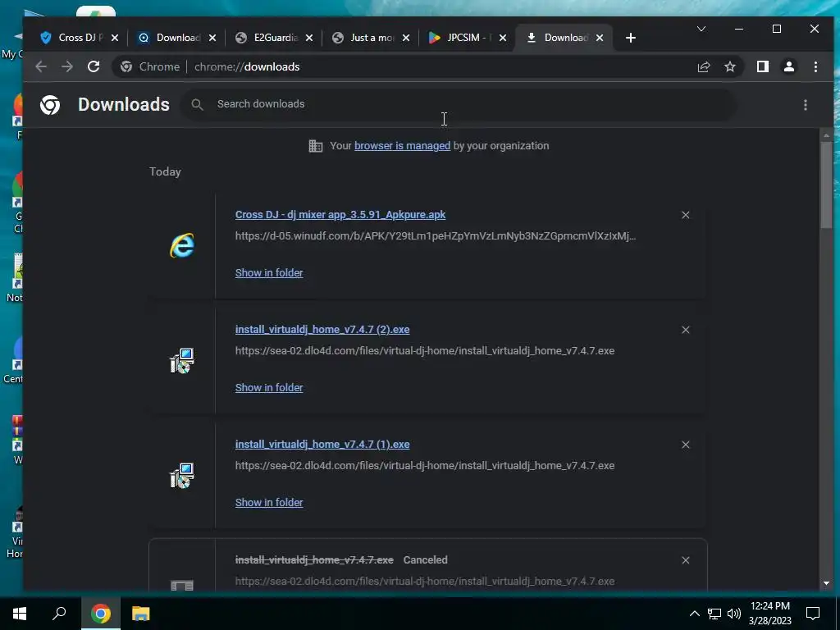Open Cross DJ apk file link
The width and height of the screenshot is (840, 630).
(x=340, y=214)
